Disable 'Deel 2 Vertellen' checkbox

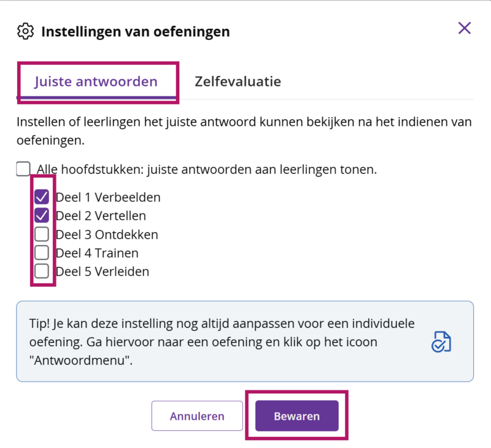(x=43, y=215)
